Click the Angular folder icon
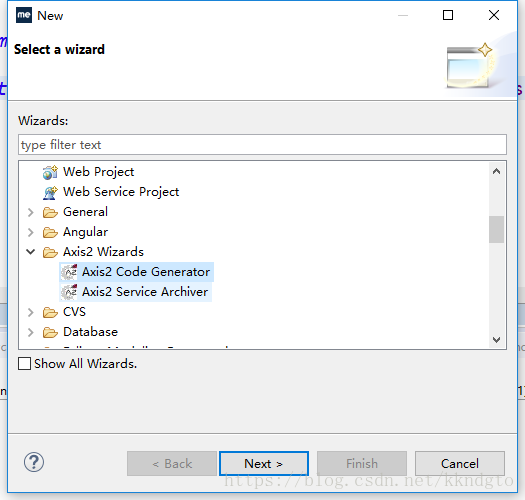 coord(50,232)
